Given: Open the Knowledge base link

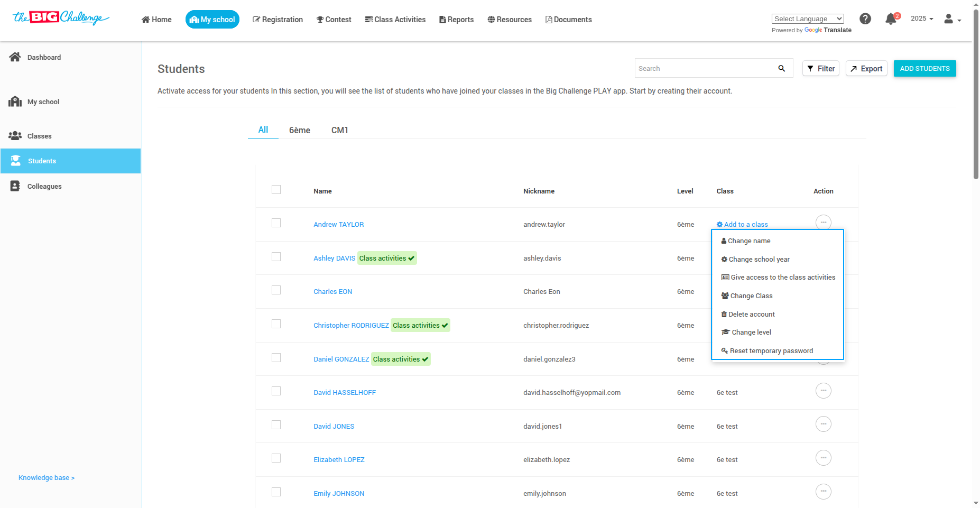Looking at the screenshot, I should (x=47, y=477).
